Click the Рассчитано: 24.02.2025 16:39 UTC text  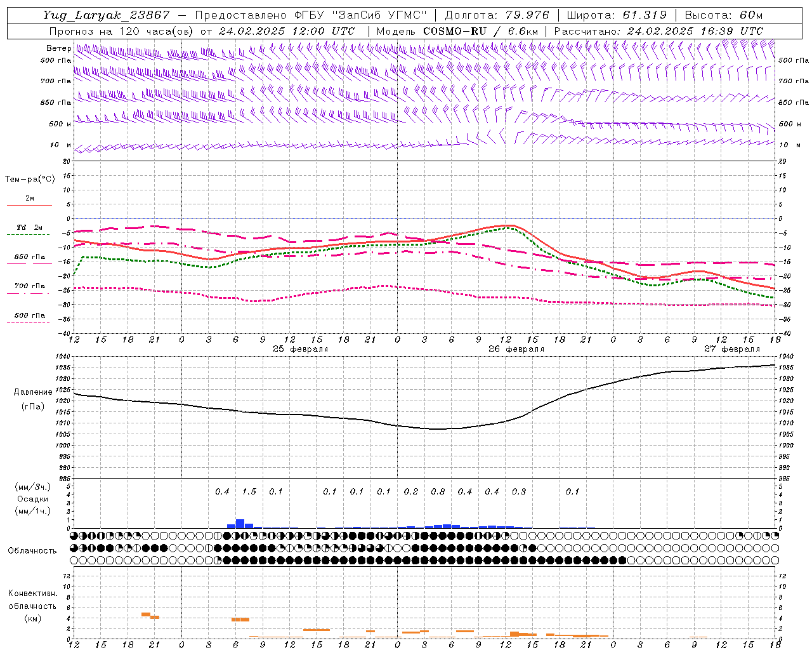(x=658, y=31)
